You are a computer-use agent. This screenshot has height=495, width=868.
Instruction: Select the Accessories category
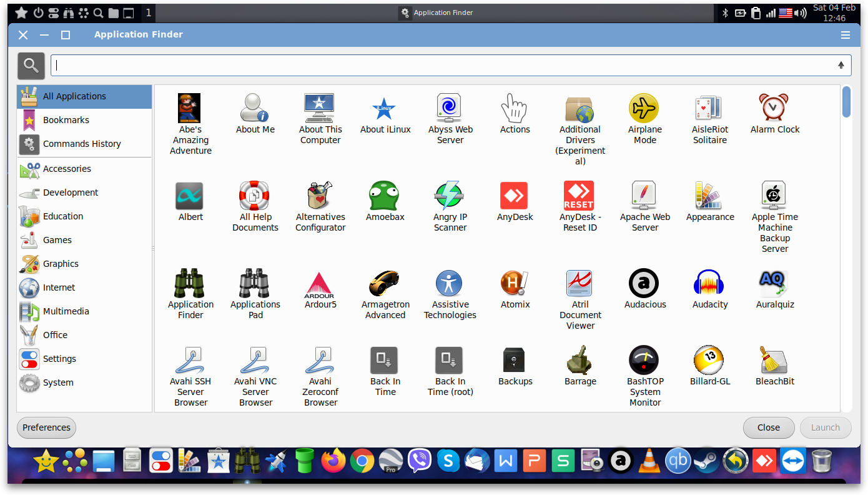[x=84, y=169]
